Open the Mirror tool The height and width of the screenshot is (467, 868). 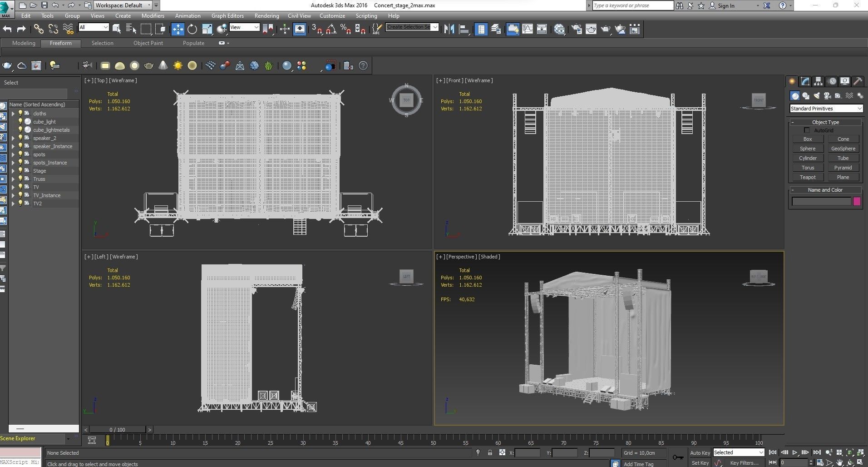(x=449, y=29)
